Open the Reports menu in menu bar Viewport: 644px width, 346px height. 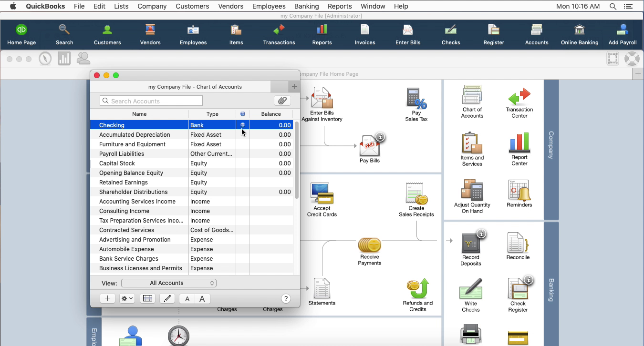coord(340,6)
